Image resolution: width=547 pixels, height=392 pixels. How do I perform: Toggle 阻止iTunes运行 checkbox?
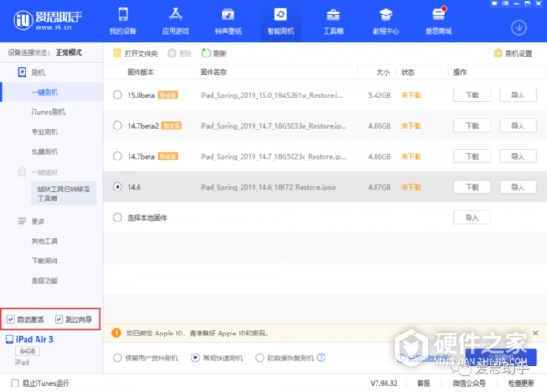(15, 383)
